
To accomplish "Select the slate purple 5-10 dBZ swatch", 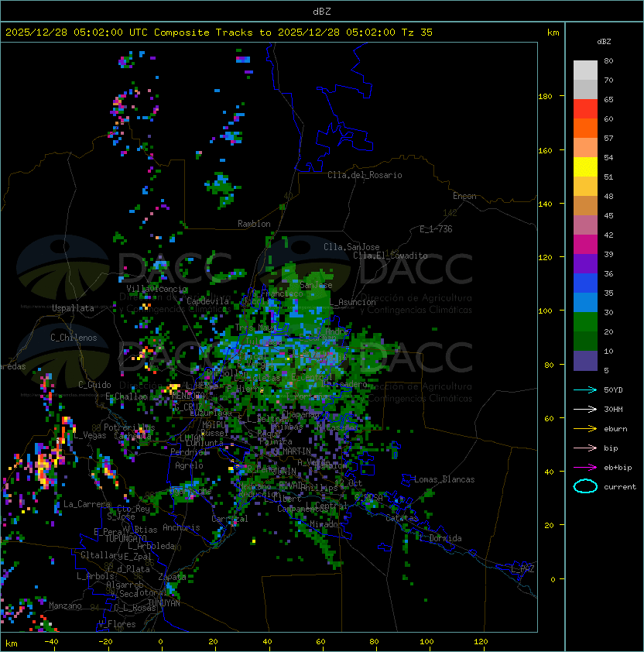I will tap(585, 361).
